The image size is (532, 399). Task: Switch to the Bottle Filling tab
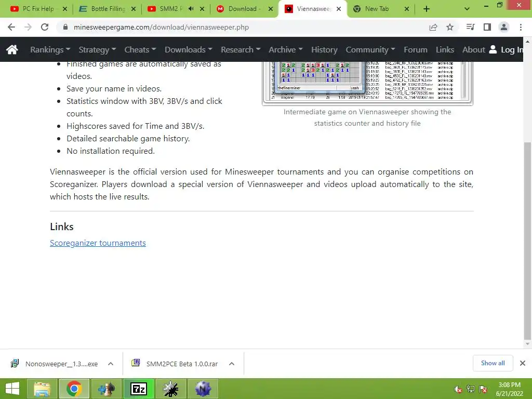(107, 9)
